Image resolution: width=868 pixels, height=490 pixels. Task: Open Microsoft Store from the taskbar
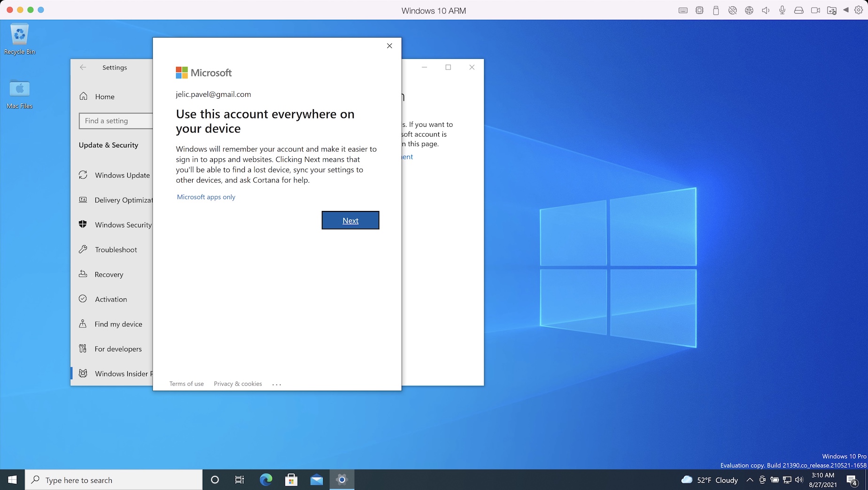click(291, 480)
